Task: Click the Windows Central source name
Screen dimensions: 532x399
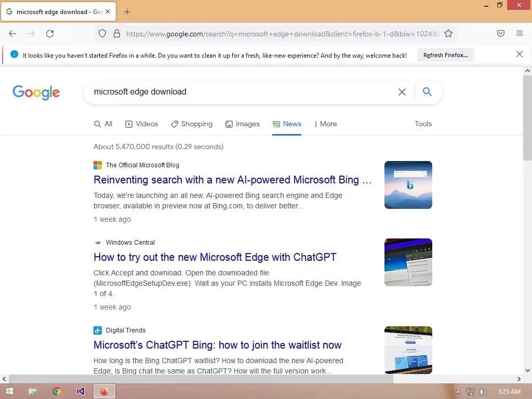Action: [130, 243]
